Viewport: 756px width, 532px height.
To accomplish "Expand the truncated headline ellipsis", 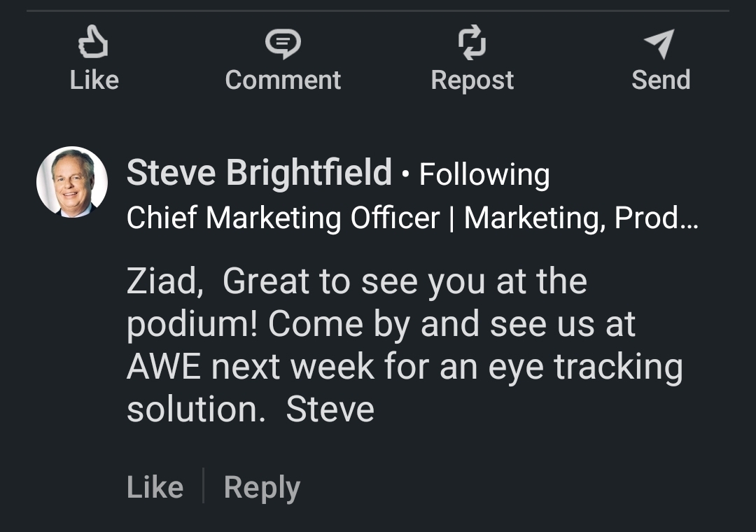I will pyautogui.click(x=689, y=220).
